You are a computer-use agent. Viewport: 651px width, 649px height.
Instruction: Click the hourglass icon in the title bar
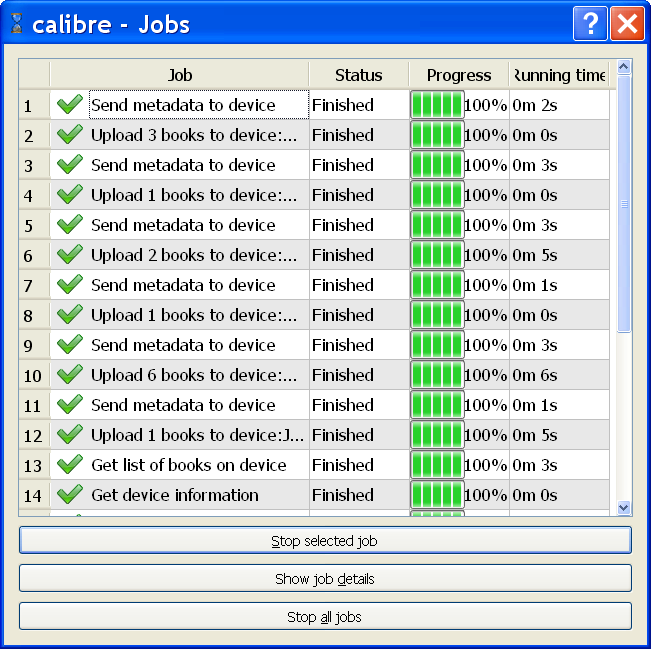(17, 23)
